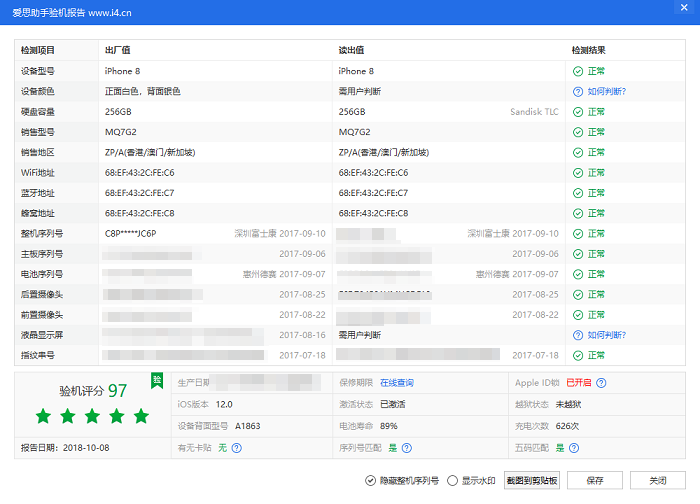Click the green check icon in WiFi地址 row
Screen dimensions: 700x504
click(x=578, y=173)
